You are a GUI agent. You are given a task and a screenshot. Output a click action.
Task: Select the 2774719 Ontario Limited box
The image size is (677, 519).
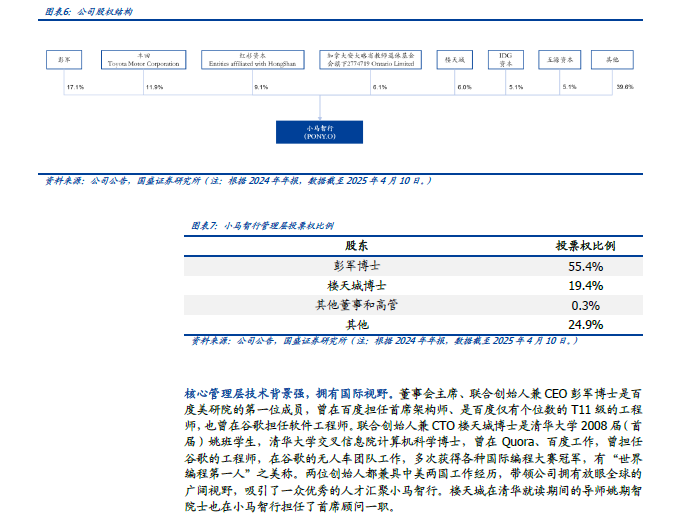pos(370,60)
